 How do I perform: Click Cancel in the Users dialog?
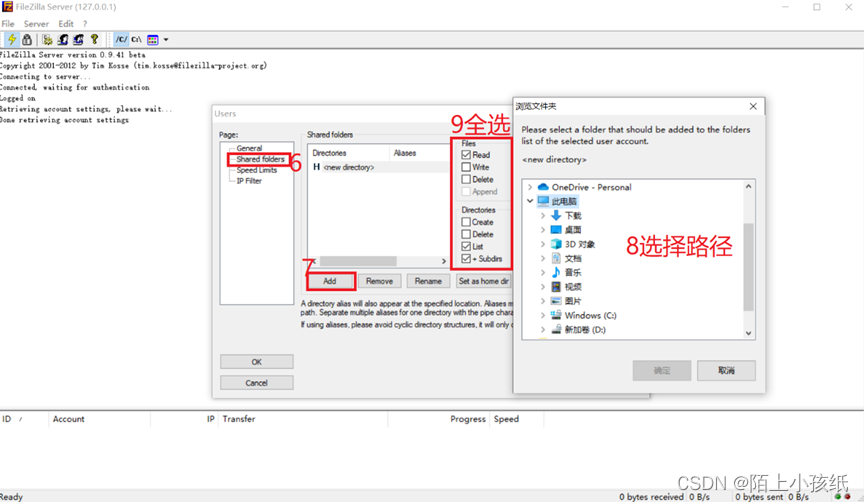point(257,382)
